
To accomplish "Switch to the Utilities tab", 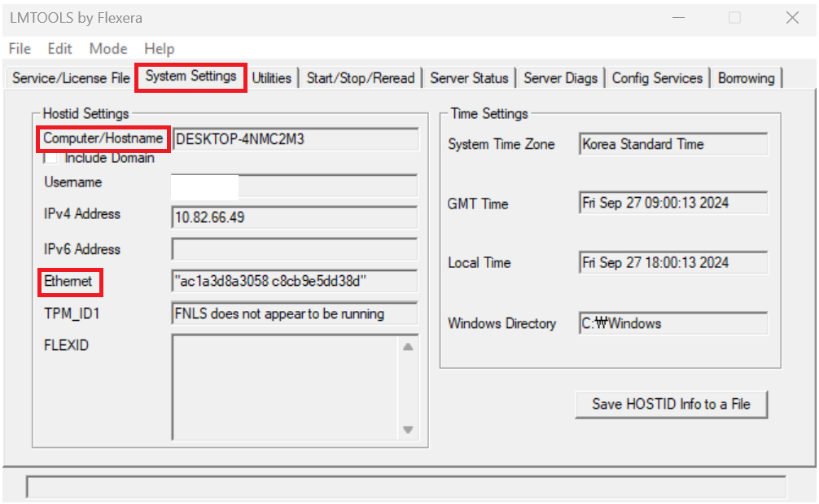I will [272, 78].
